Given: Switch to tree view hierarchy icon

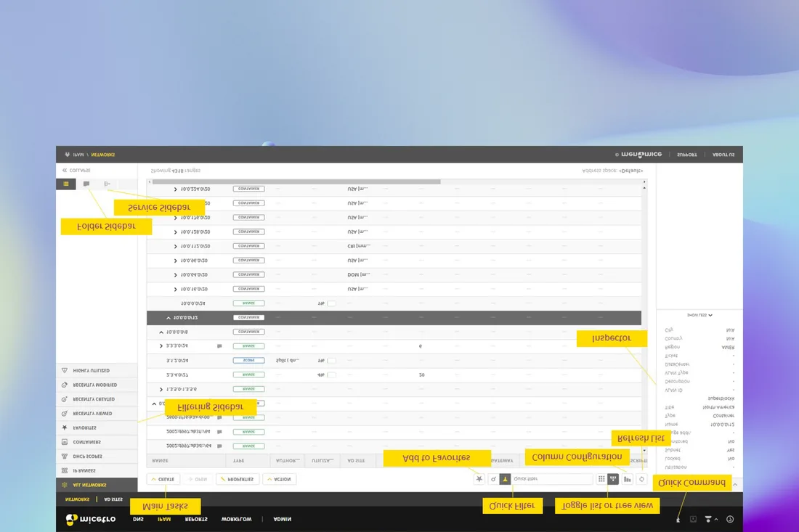Looking at the screenshot, I should point(613,479).
